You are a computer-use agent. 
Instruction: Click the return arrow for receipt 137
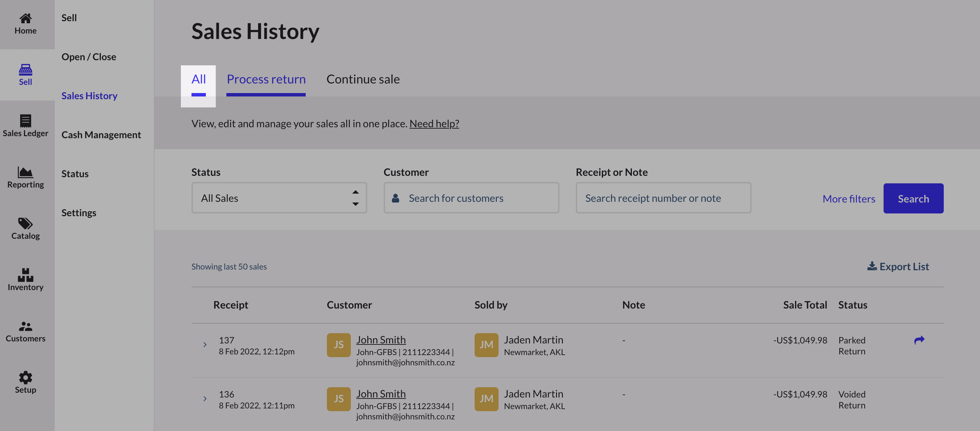click(x=919, y=340)
